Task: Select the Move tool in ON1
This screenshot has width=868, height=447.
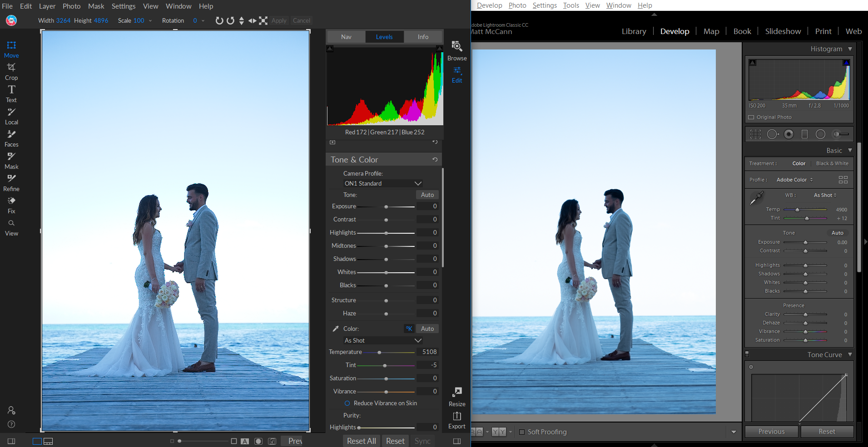Action: (x=11, y=49)
